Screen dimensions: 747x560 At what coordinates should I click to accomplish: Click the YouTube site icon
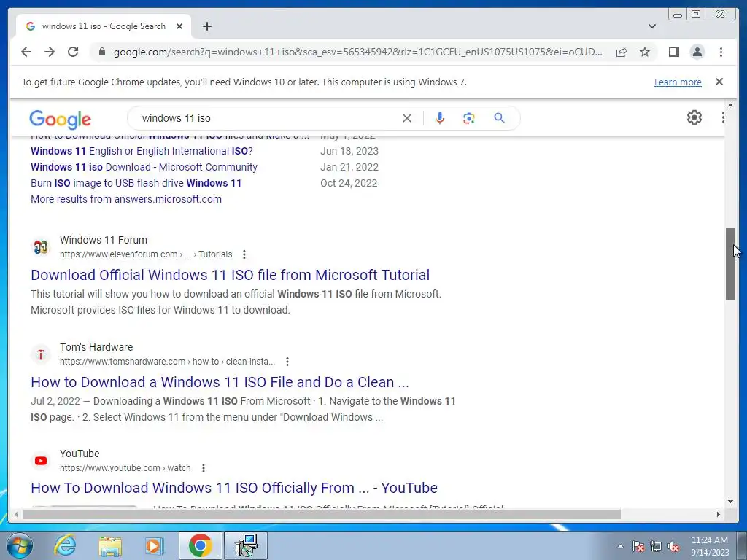click(41, 461)
